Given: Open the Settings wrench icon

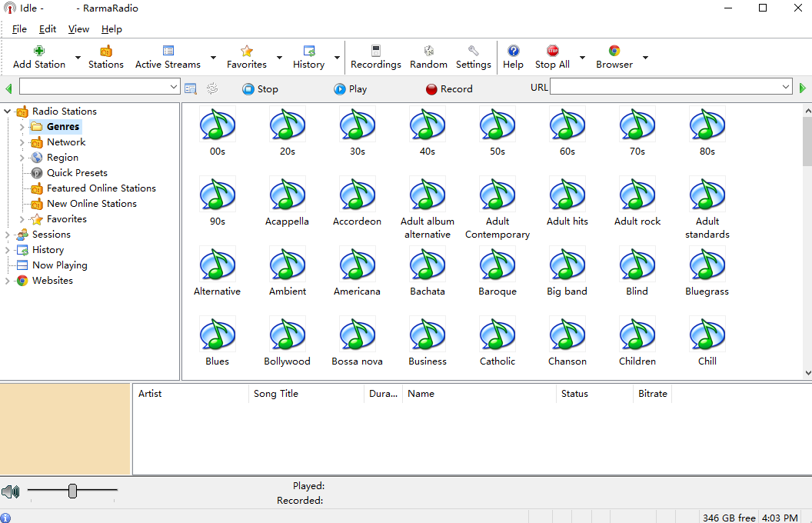Looking at the screenshot, I should [473, 51].
